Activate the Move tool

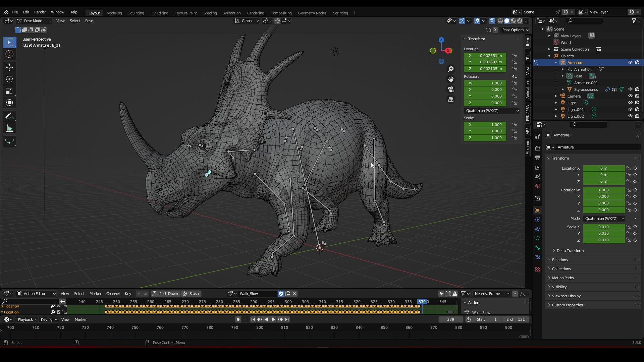[9, 67]
